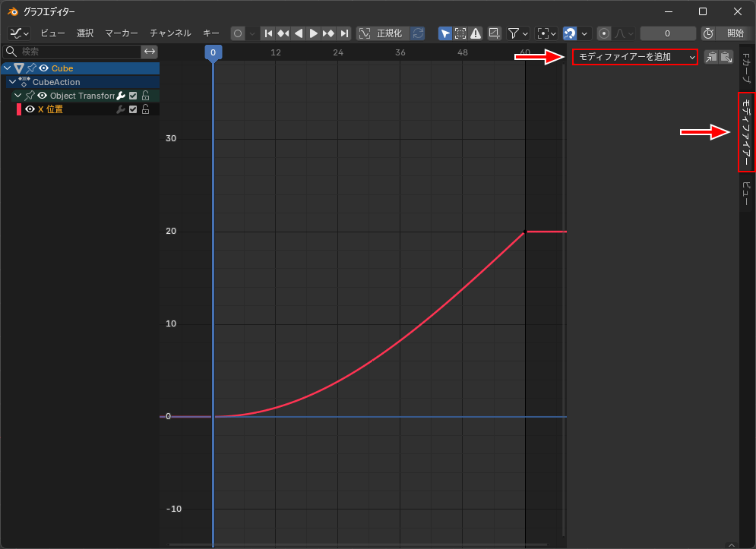Image resolution: width=756 pixels, height=549 pixels.
Task: Toggle the lock on Object Transforms group
Action: (x=145, y=96)
